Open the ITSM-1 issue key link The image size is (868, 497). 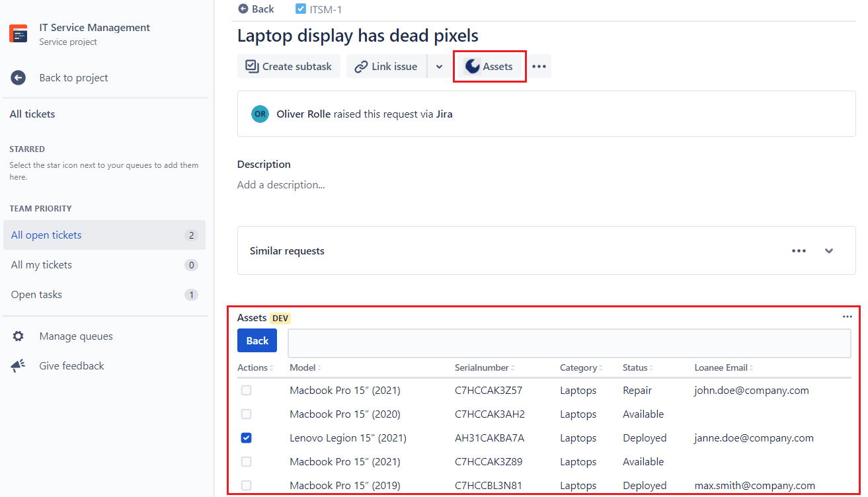pos(325,9)
